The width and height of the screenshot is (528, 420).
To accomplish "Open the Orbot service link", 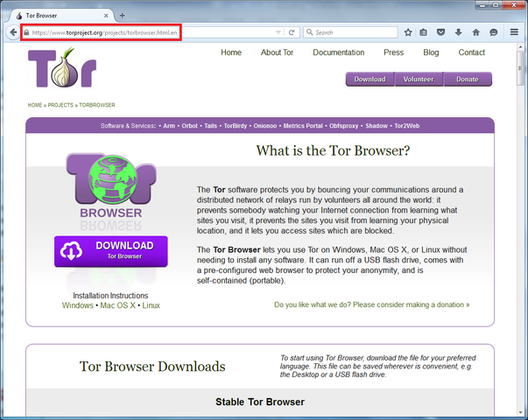I will coord(190,126).
